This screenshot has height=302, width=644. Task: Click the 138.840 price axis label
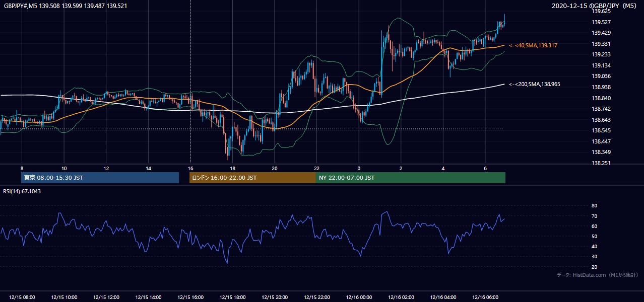point(601,98)
